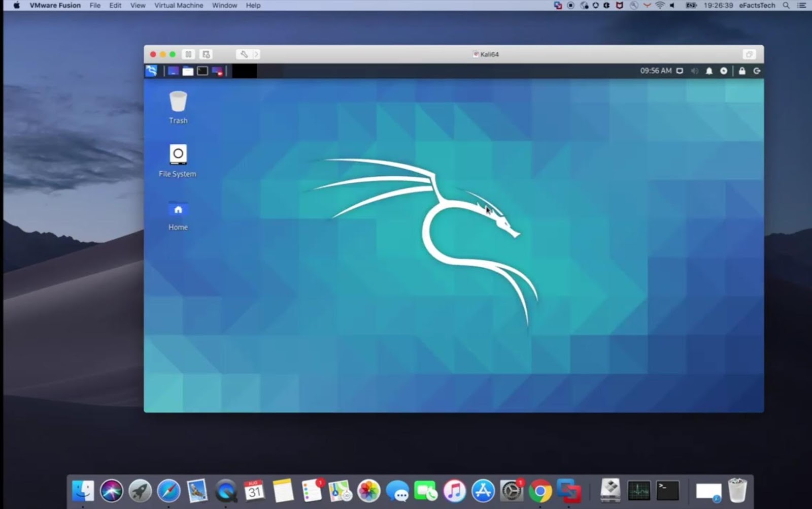812x509 pixels.
Task: Open the Apple menu
Action: tap(16, 6)
